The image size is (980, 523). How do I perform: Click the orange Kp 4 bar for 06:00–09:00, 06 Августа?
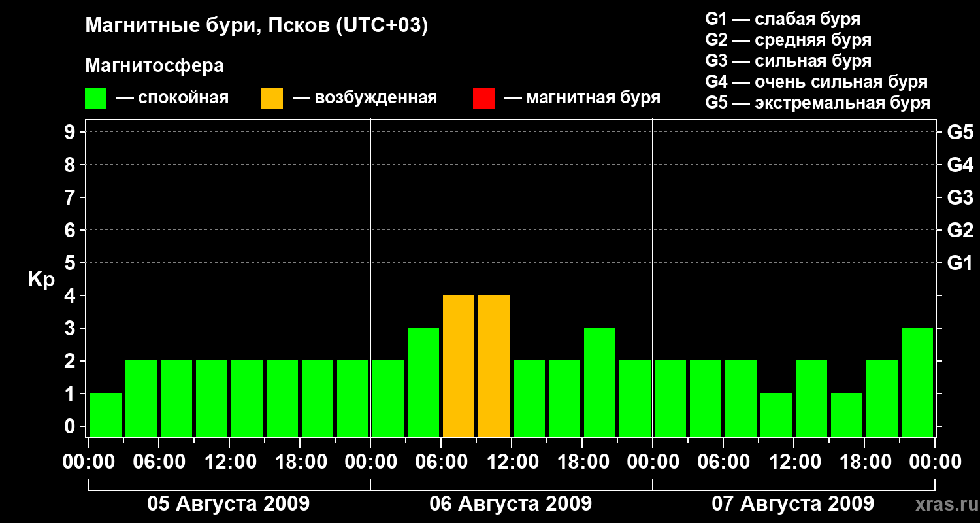(459, 365)
